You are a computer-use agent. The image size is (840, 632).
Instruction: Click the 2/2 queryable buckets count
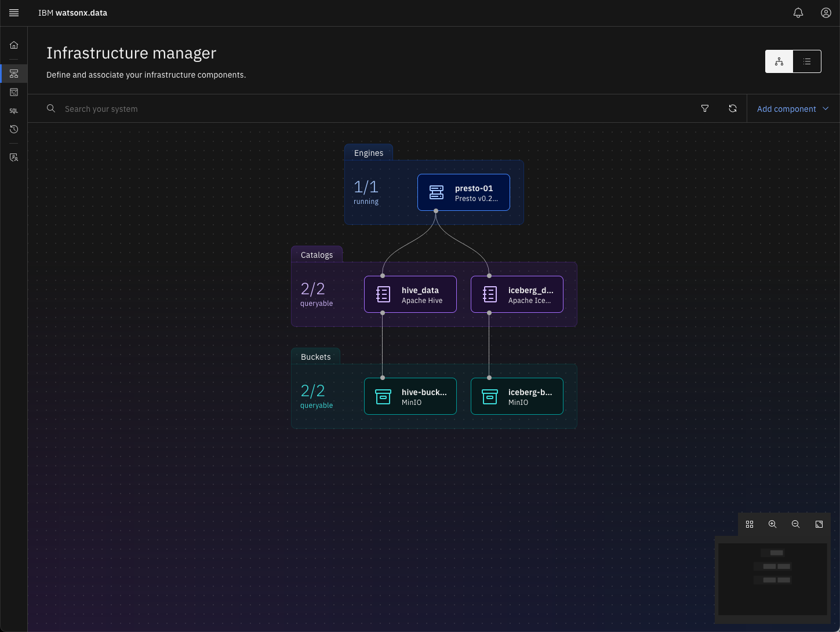pyautogui.click(x=317, y=396)
